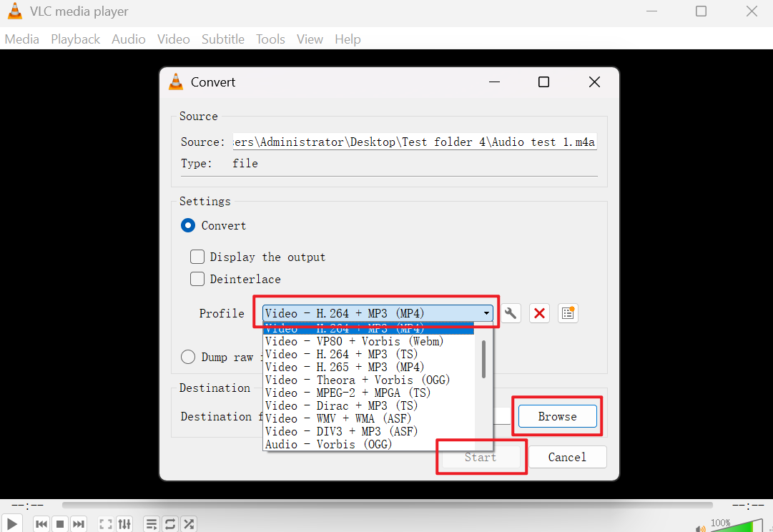This screenshot has height=532, width=773.
Task: Open the Playback menu
Action: 75,39
